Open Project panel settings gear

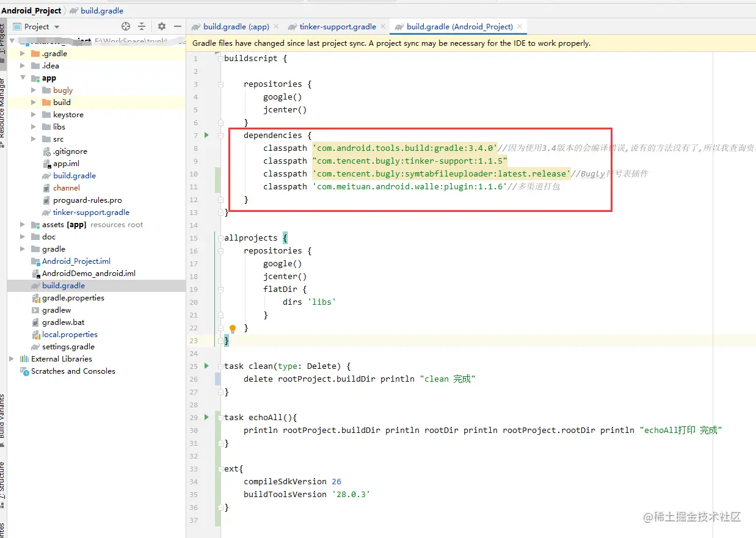tap(162, 26)
